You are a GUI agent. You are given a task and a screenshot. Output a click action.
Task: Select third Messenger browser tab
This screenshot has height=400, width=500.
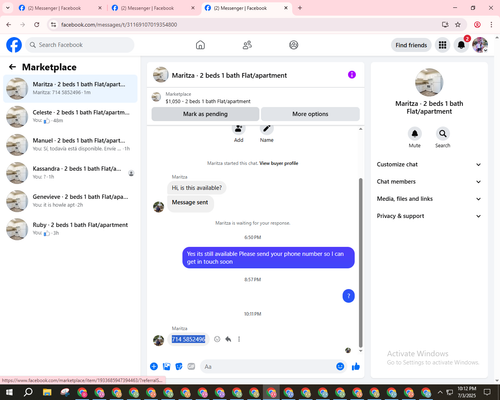click(247, 8)
